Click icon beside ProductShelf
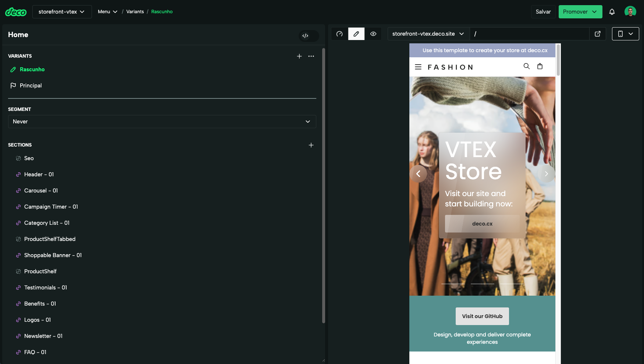Viewport: 644px width, 364px height. click(18, 271)
